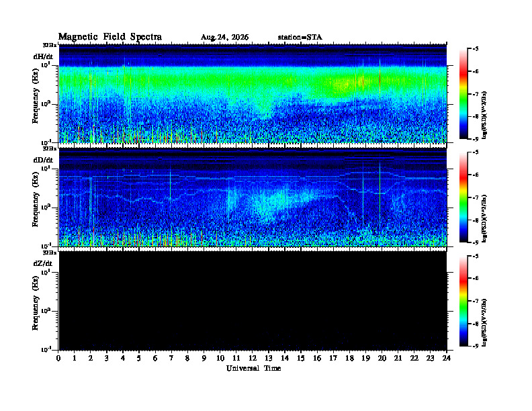Screen dimensions: 532x411
Task: Select the dD/dt spectrogram plot
Action: (x=253, y=197)
